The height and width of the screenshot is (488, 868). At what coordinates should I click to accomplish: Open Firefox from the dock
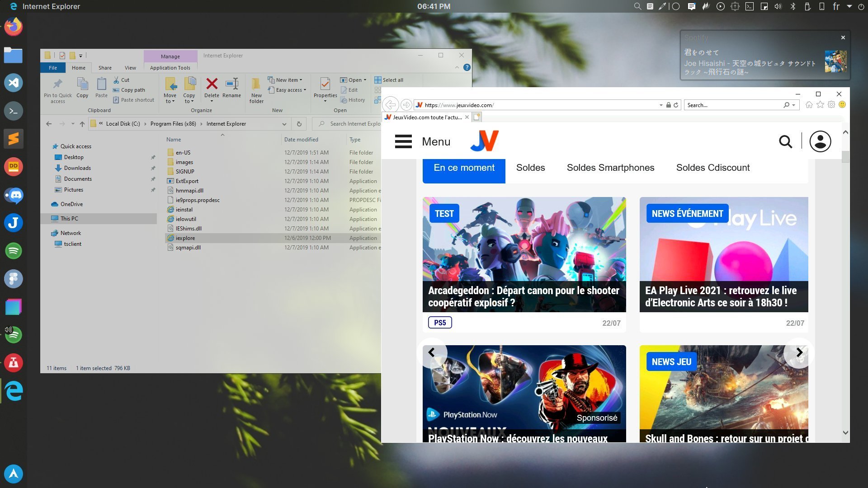(14, 27)
